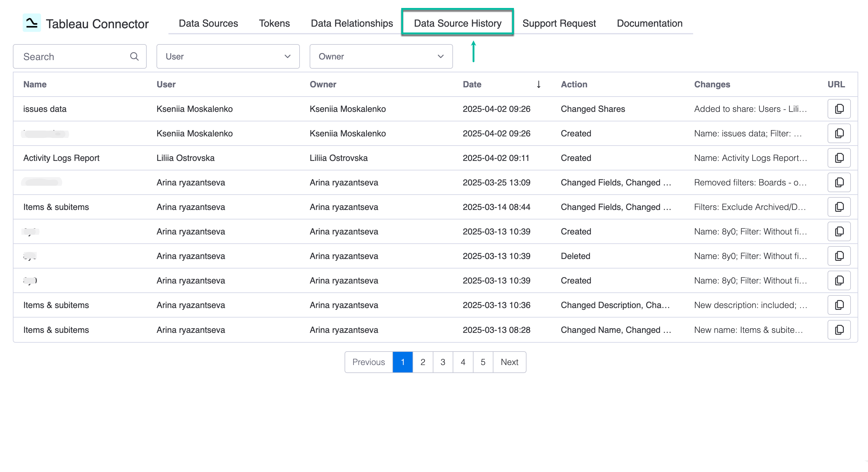The width and height of the screenshot is (868, 472).
Task: Open the Tokens tab
Action: [274, 23]
